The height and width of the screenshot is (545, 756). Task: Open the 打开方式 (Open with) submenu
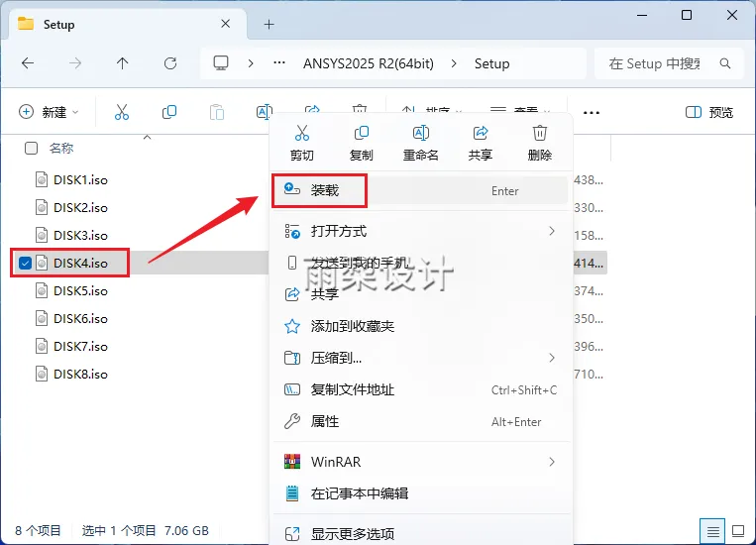click(420, 231)
